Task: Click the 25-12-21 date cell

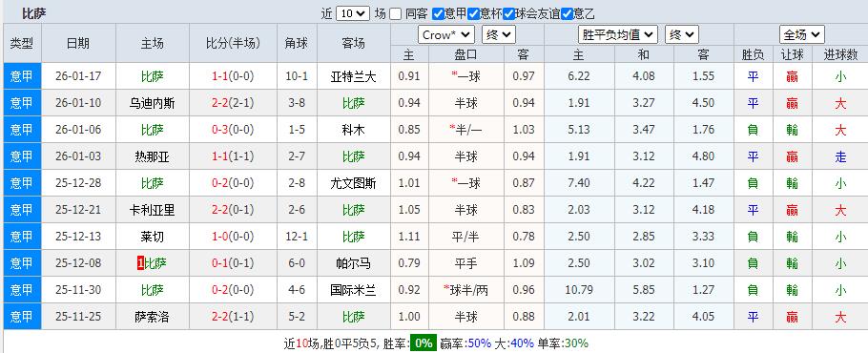Action: point(78,210)
